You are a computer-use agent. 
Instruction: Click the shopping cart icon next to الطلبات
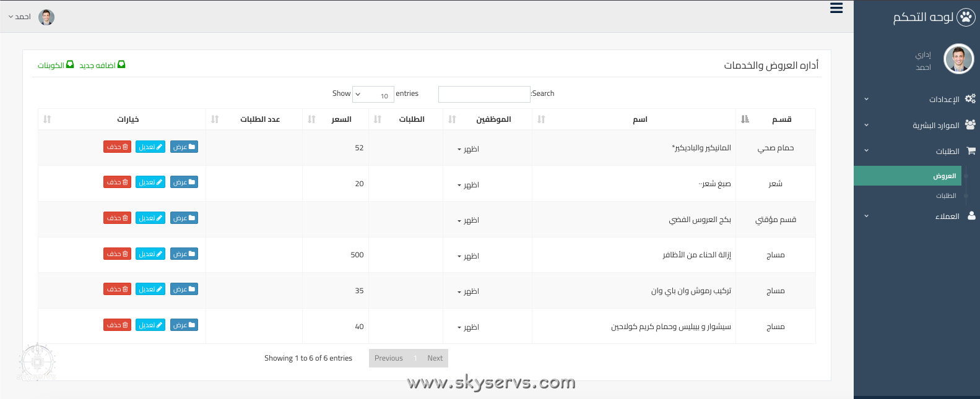(x=971, y=151)
